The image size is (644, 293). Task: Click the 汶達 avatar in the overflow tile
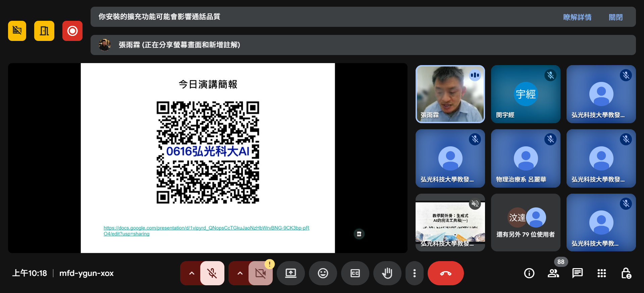point(517,217)
